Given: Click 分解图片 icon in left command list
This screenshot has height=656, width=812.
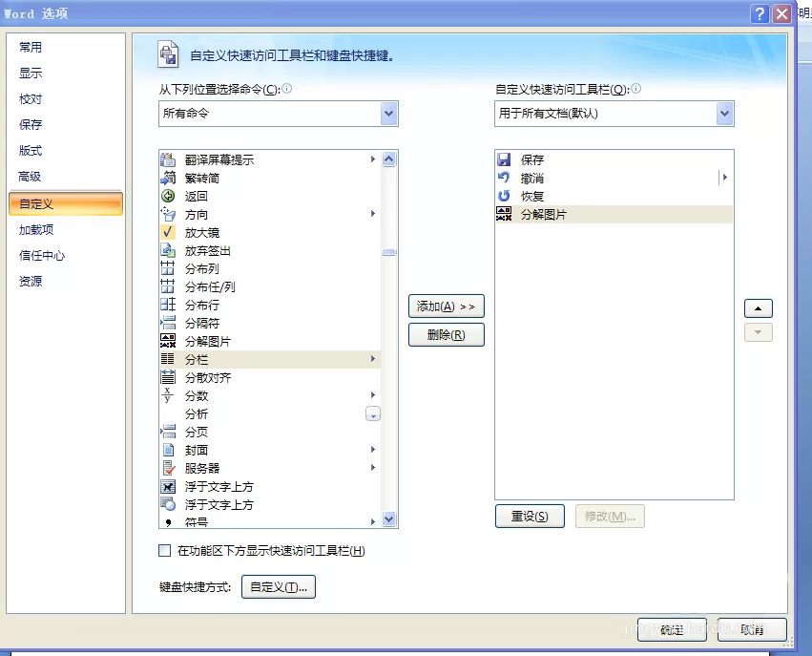Looking at the screenshot, I should click(168, 341).
